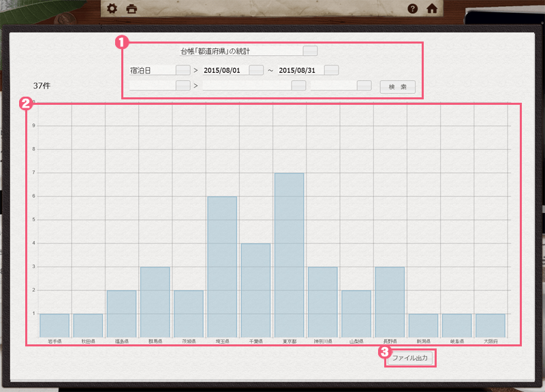
Task: Click the start date field 2015/08/01
Action: (225, 70)
